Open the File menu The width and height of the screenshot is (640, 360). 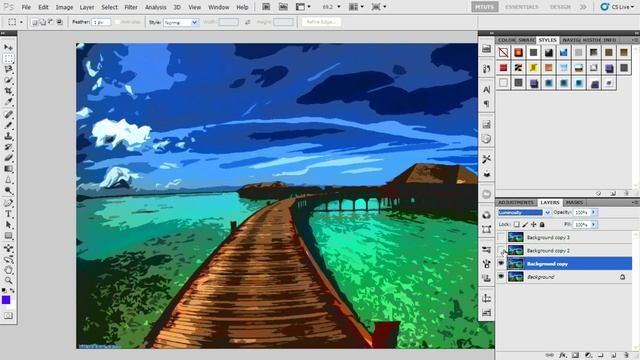(x=26, y=7)
